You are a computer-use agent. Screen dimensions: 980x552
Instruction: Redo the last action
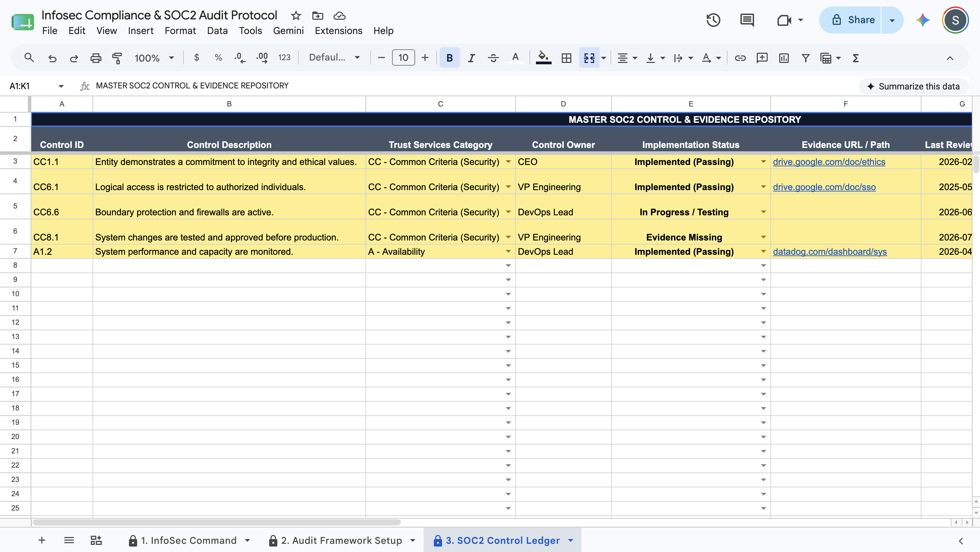point(74,58)
